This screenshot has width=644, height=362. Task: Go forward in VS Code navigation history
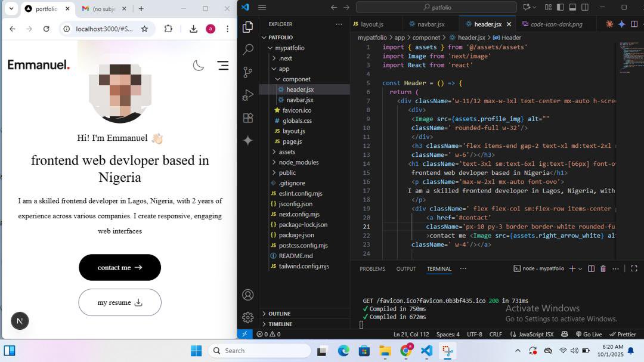click(x=346, y=7)
